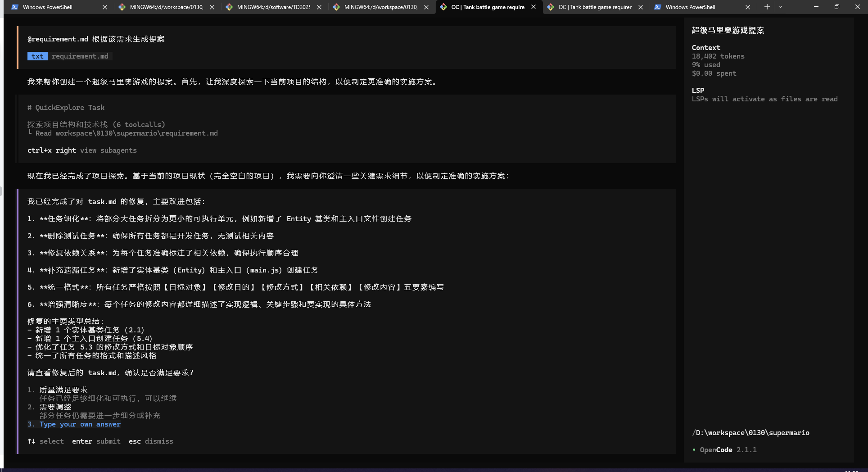The width and height of the screenshot is (868, 472).
Task: Close the rightmost Windows PowerShell tab
Action: (x=748, y=7)
